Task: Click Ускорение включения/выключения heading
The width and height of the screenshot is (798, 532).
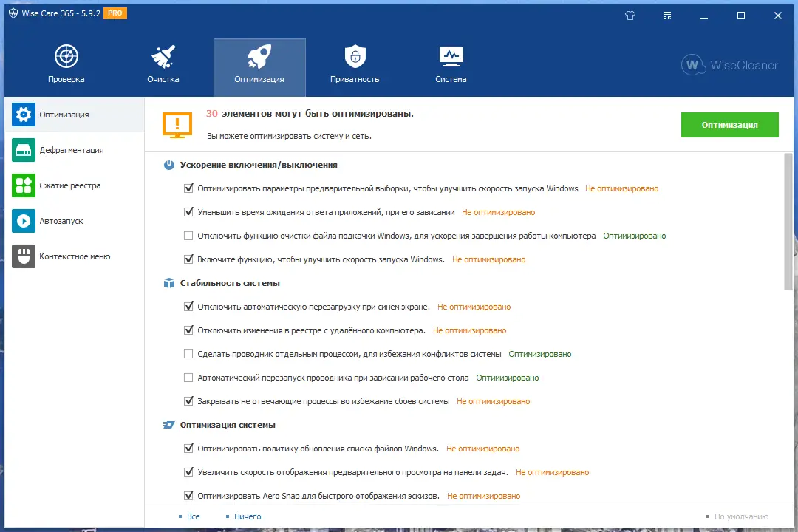Action: tap(259, 165)
